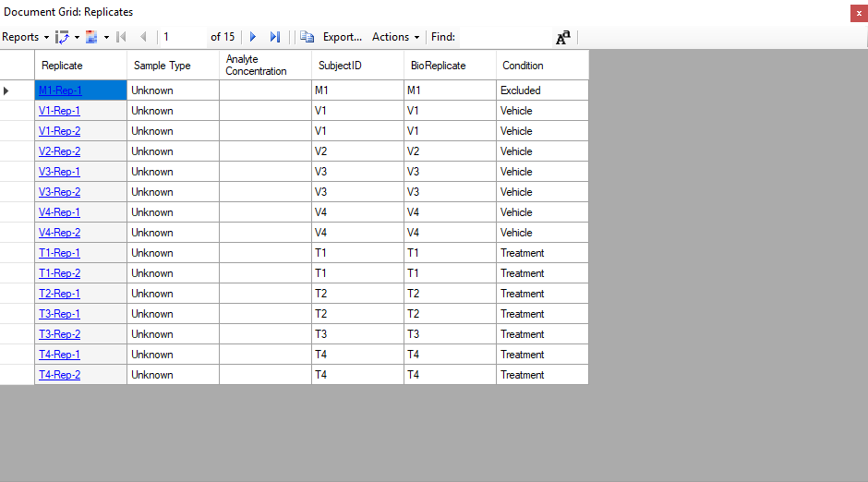The image size is (868, 482).
Task: Click the copy to clipboard icon
Action: click(307, 37)
